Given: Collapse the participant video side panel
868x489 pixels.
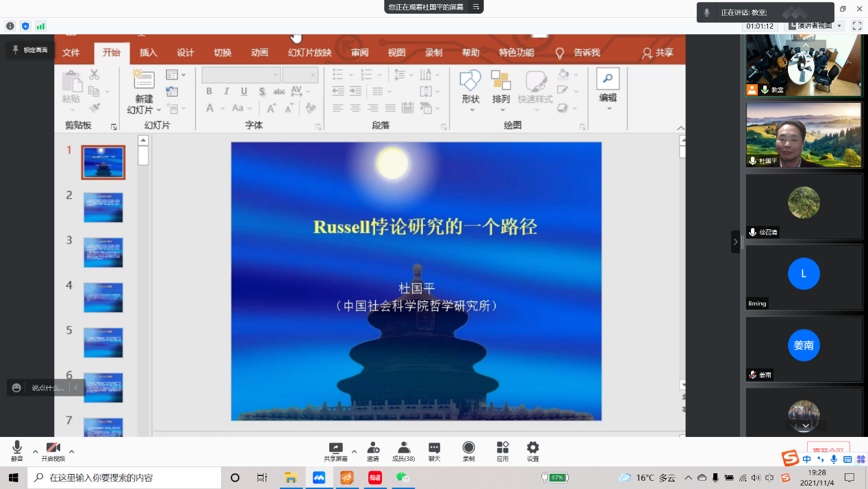Looking at the screenshot, I should point(736,242).
